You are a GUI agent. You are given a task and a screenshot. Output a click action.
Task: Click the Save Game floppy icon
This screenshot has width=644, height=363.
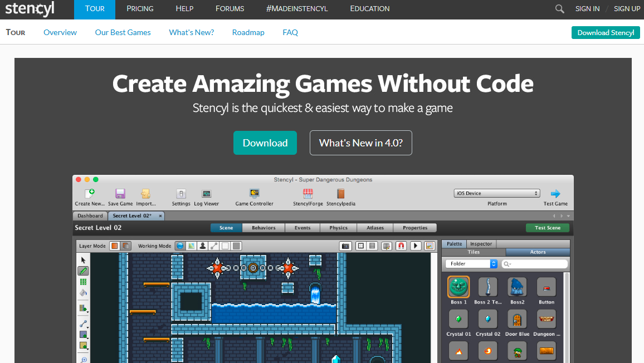point(120,194)
